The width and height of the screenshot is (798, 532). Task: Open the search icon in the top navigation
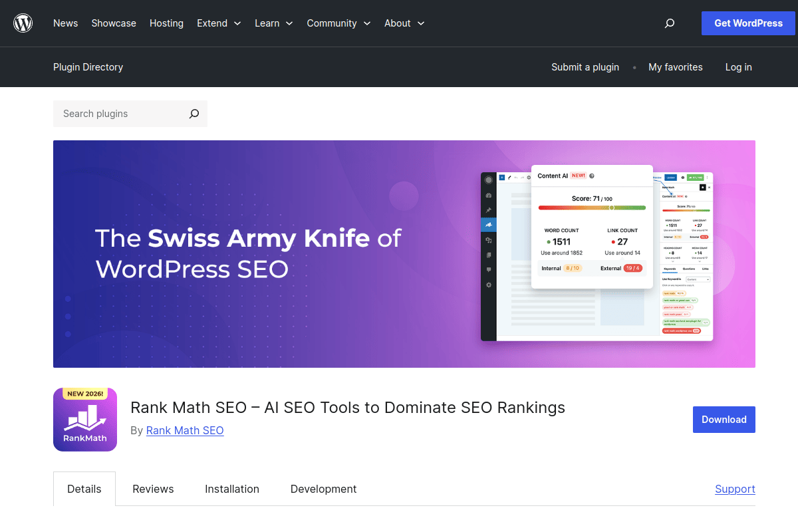click(x=670, y=23)
